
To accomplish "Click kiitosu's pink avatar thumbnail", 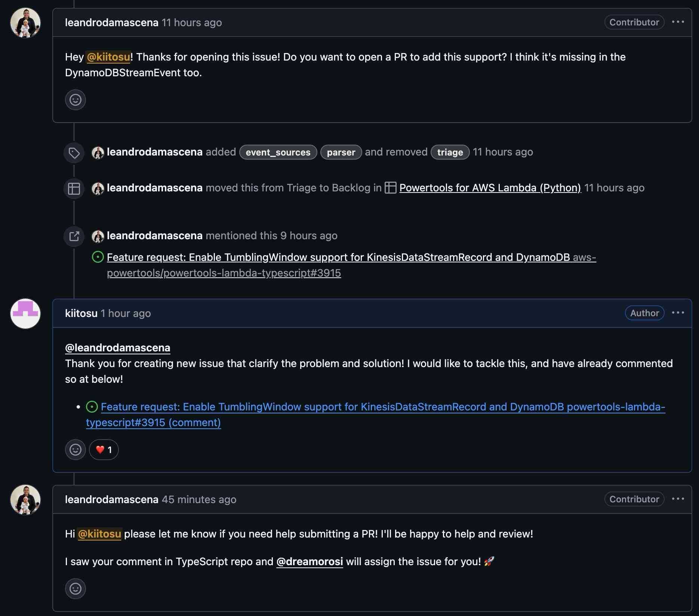I will (25, 313).
